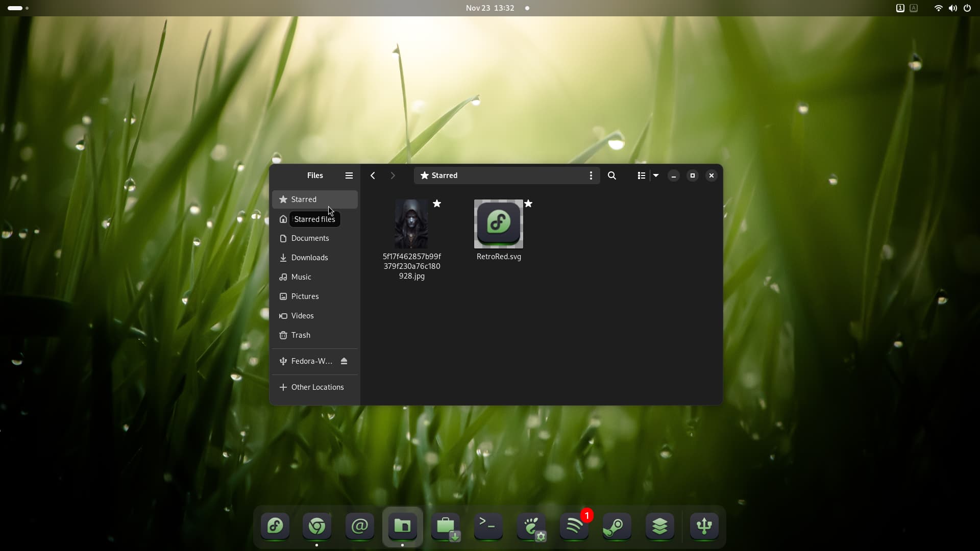This screenshot has width=980, height=551.
Task: Switch to list view icon
Action: (642, 176)
